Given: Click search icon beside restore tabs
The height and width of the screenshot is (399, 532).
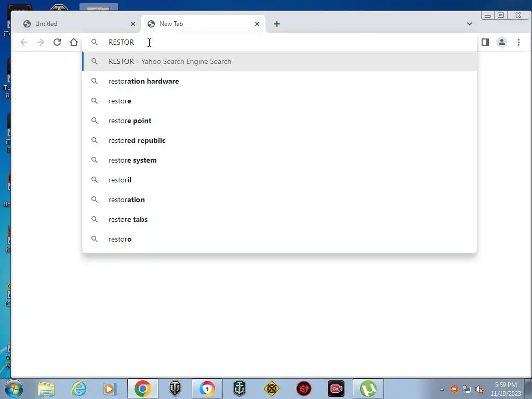Looking at the screenshot, I should point(95,219).
